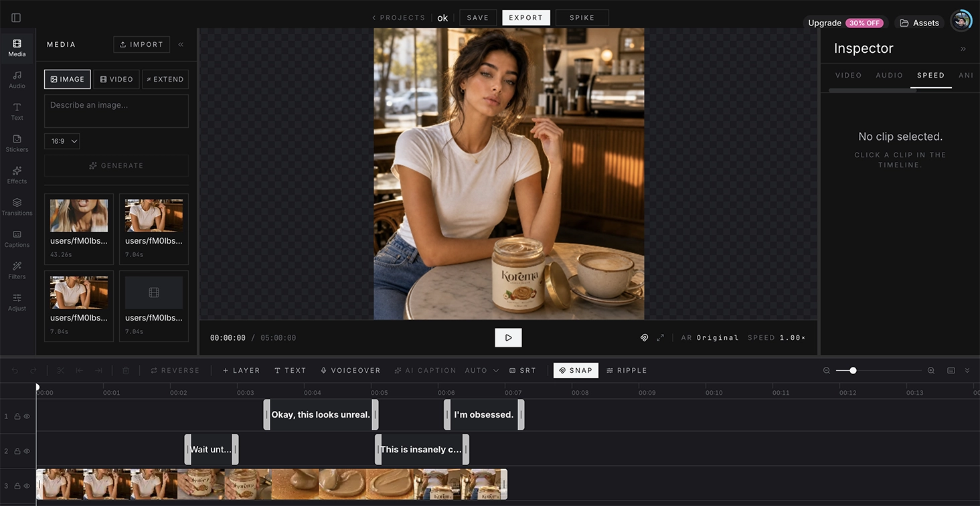Click the redo arrow in timeline toolbar
The height and width of the screenshot is (506, 980).
coord(33,371)
